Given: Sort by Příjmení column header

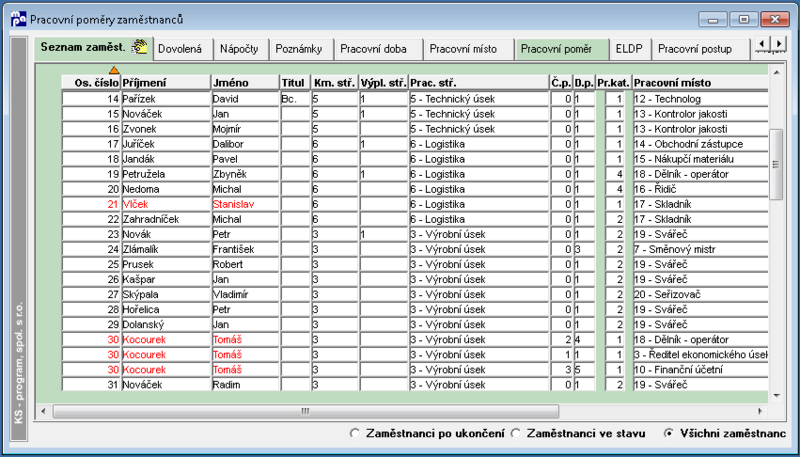Looking at the screenshot, I should (x=166, y=83).
